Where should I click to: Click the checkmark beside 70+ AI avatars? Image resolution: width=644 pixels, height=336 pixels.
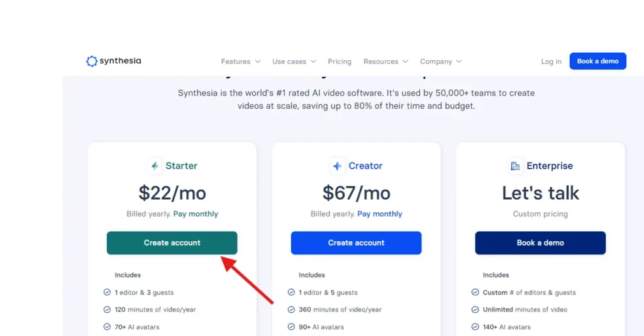point(107,327)
